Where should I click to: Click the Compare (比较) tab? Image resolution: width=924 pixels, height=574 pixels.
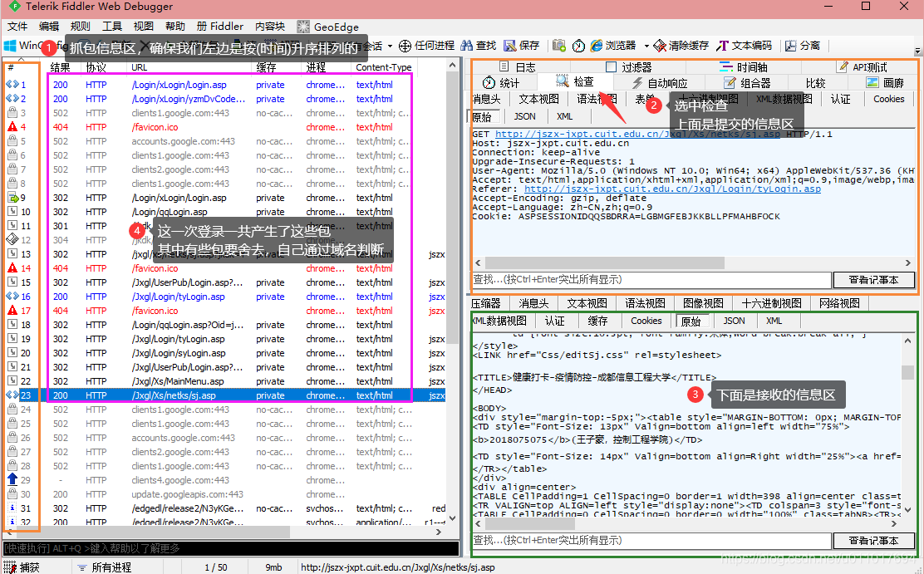pyautogui.click(x=816, y=83)
